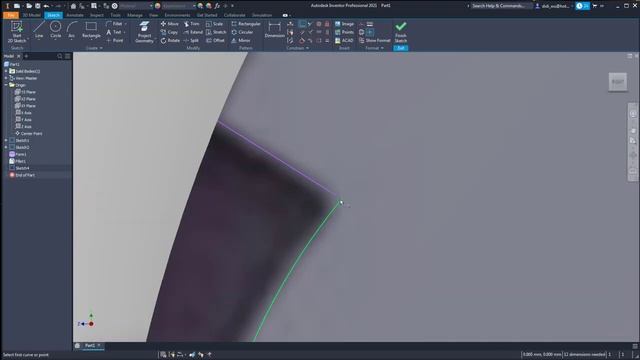
Task: Select the Stretch tool
Action: (216, 32)
